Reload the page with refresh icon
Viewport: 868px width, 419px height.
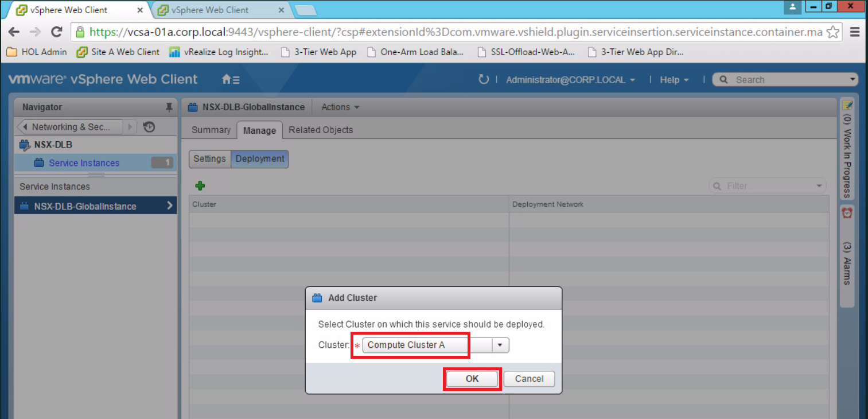point(56,32)
